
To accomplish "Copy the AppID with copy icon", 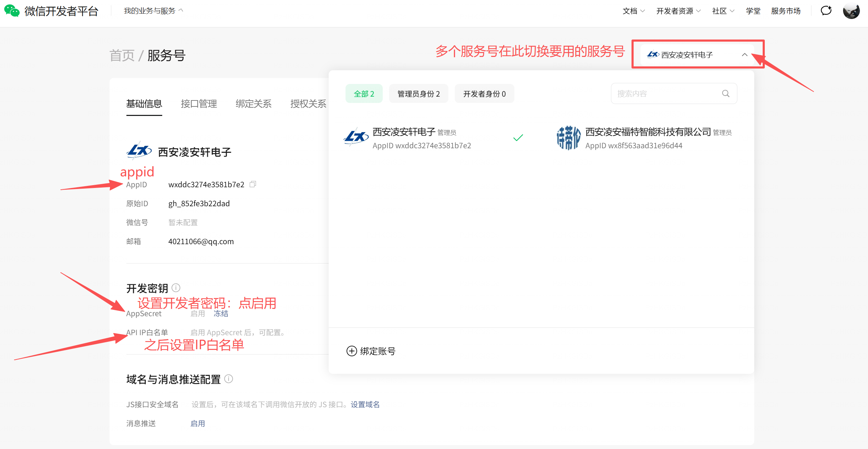I will [253, 184].
